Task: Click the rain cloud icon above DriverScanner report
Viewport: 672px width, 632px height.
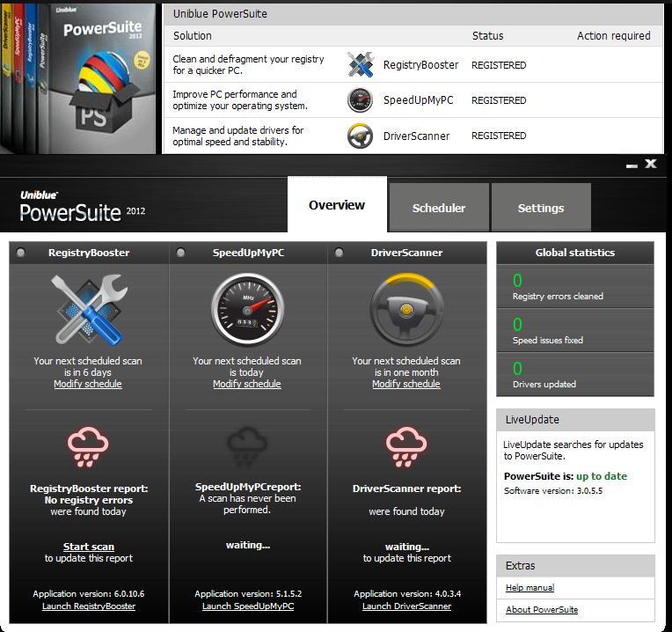Action: pos(406,447)
